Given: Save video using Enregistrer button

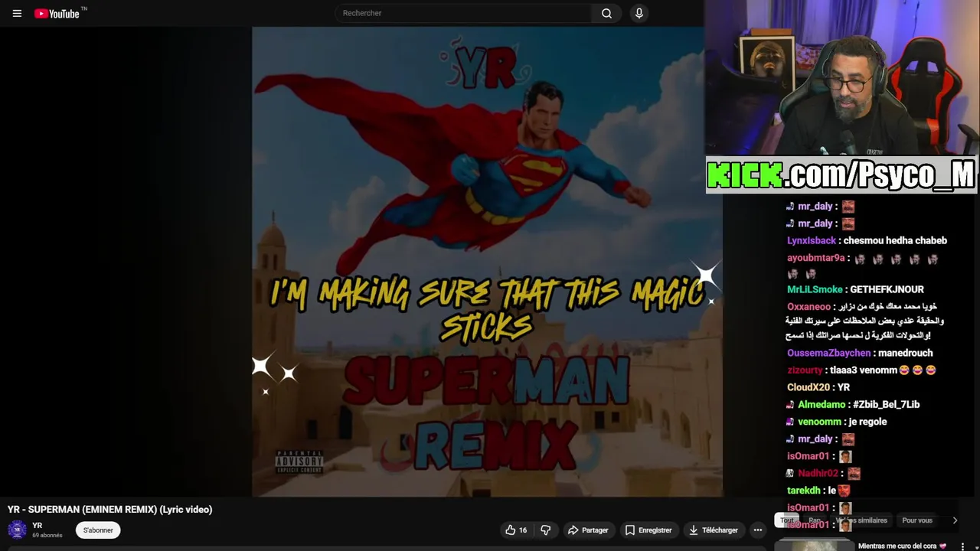Looking at the screenshot, I should [x=648, y=530].
